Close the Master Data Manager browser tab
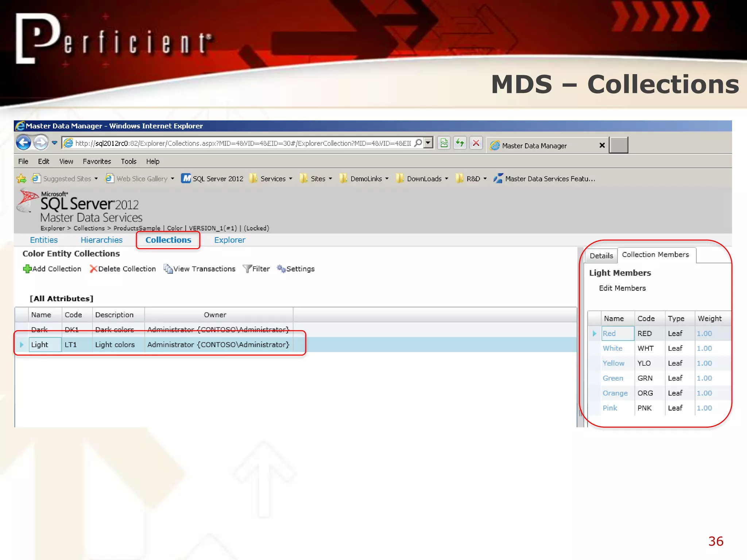 coord(602,145)
